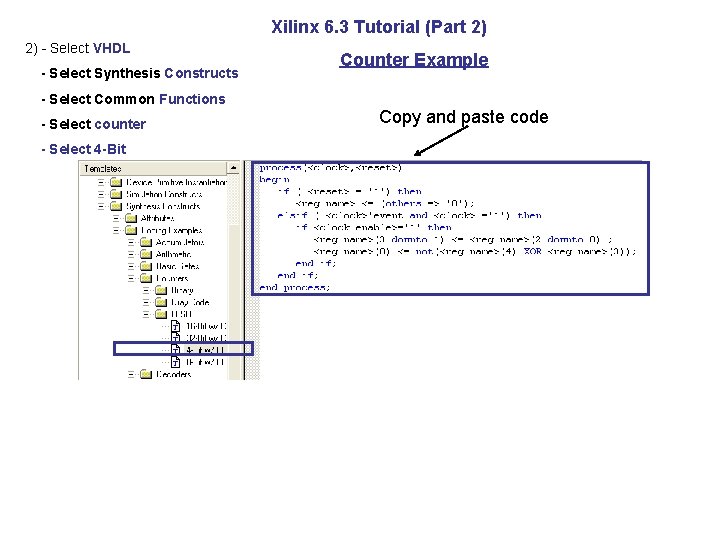Click the 8-Bit template file icon
Screen dimensions: 720x540
pyautogui.click(x=176, y=362)
